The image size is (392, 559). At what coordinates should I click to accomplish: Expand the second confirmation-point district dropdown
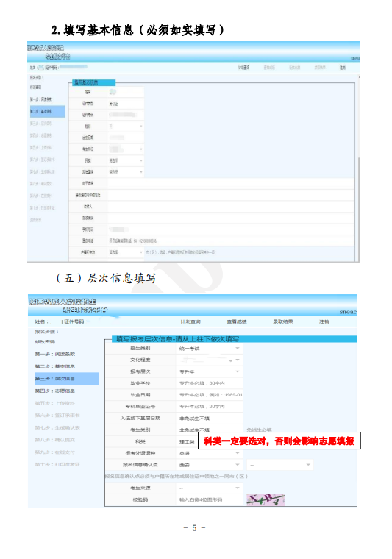pos(280,465)
